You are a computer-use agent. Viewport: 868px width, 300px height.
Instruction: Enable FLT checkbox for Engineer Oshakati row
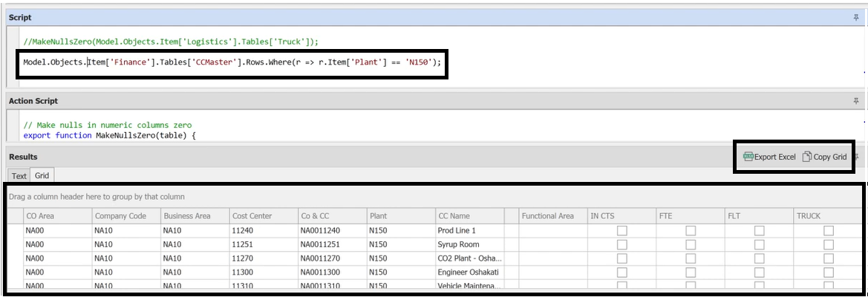(759, 273)
